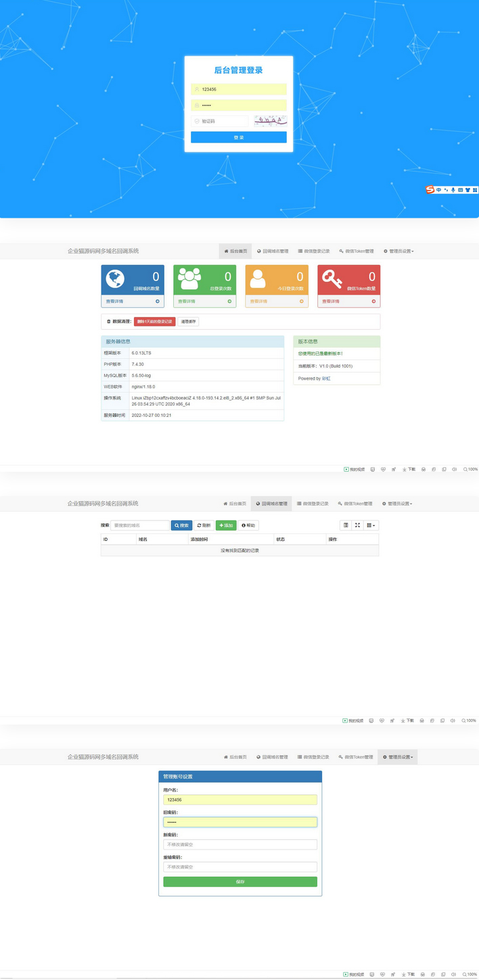Click the green 保存 save button
This screenshot has width=479, height=980.
click(239, 881)
